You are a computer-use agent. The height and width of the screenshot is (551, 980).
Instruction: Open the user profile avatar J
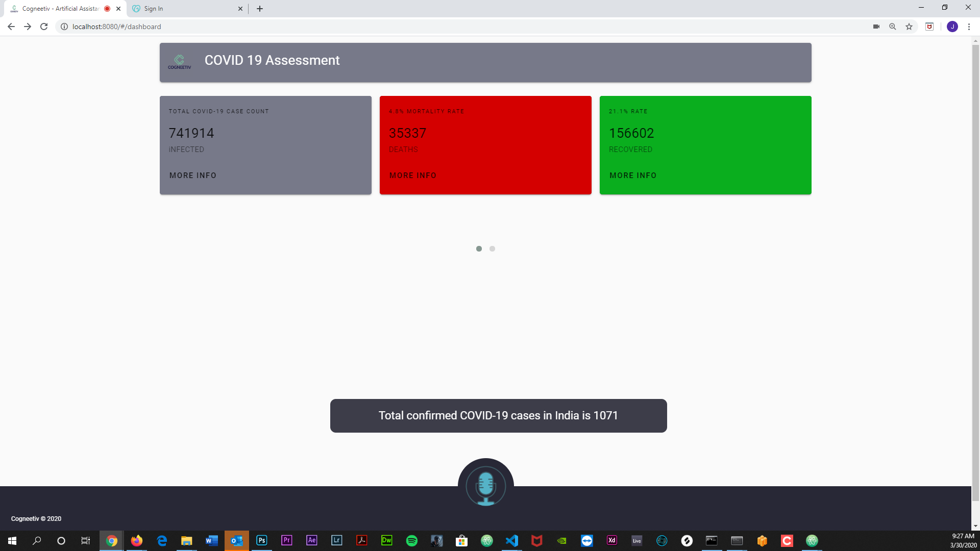[x=952, y=27]
